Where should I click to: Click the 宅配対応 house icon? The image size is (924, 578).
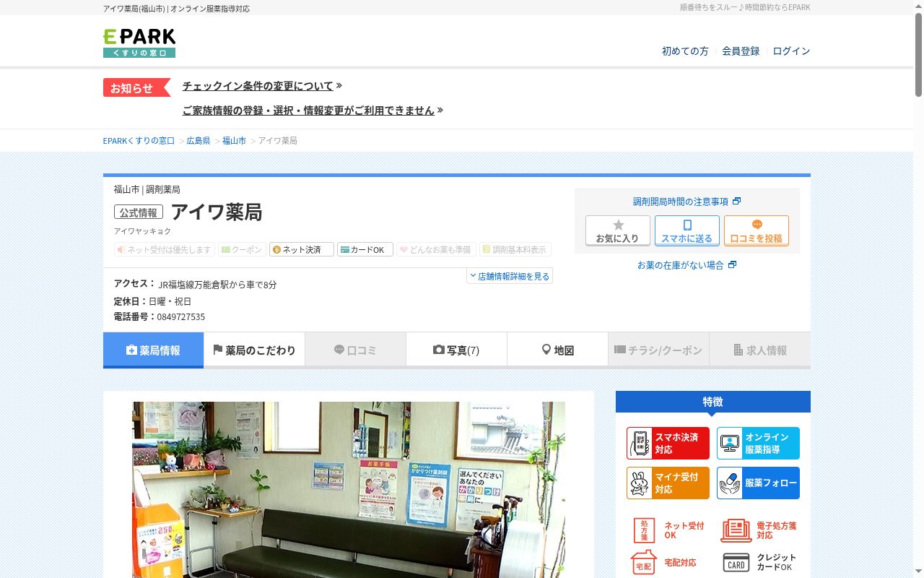(643, 562)
